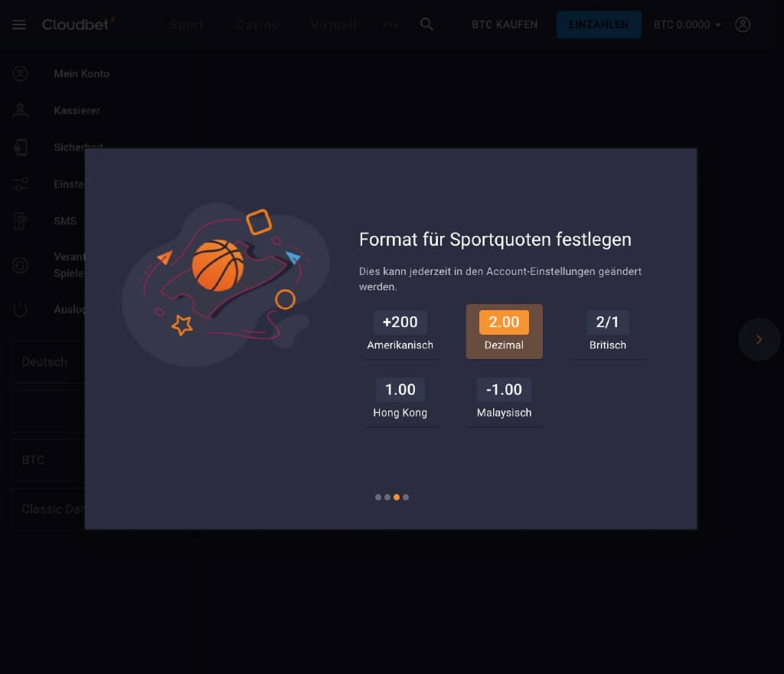This screenshot has height=674, width=784.
Task: Jump to the first pagination dot
Action: (x=378, y=497)
